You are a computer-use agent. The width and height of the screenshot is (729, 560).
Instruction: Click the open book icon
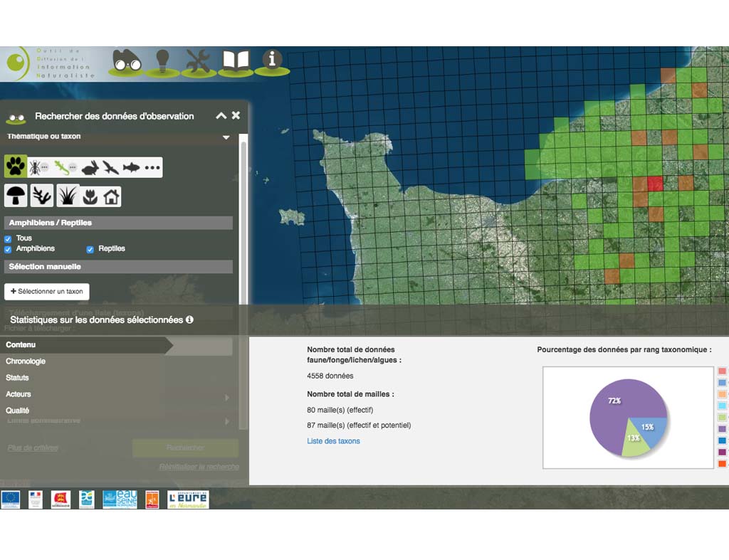(x=236, y=60)
